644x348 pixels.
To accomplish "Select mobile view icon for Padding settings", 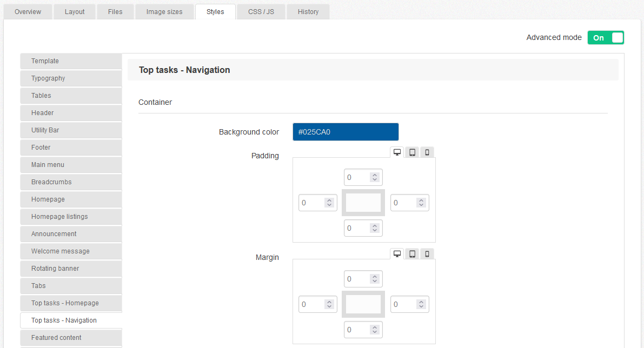I will pyautogui.click(x=427, y=152).
